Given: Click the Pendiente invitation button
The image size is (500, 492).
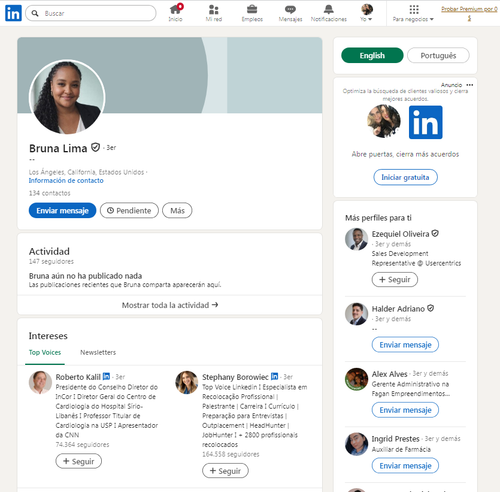Looking at the screenshot, I should [129, 211].
